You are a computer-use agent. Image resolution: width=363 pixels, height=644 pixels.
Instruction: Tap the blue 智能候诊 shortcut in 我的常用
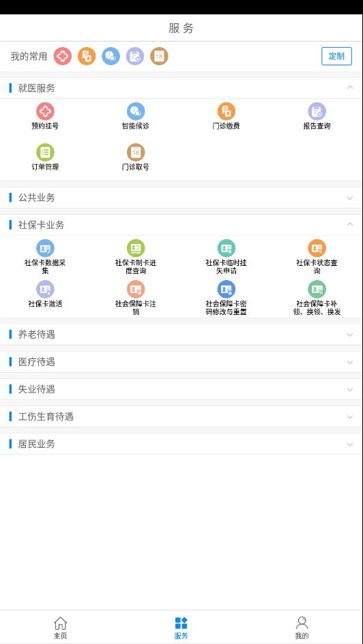(x=111, y=57)
